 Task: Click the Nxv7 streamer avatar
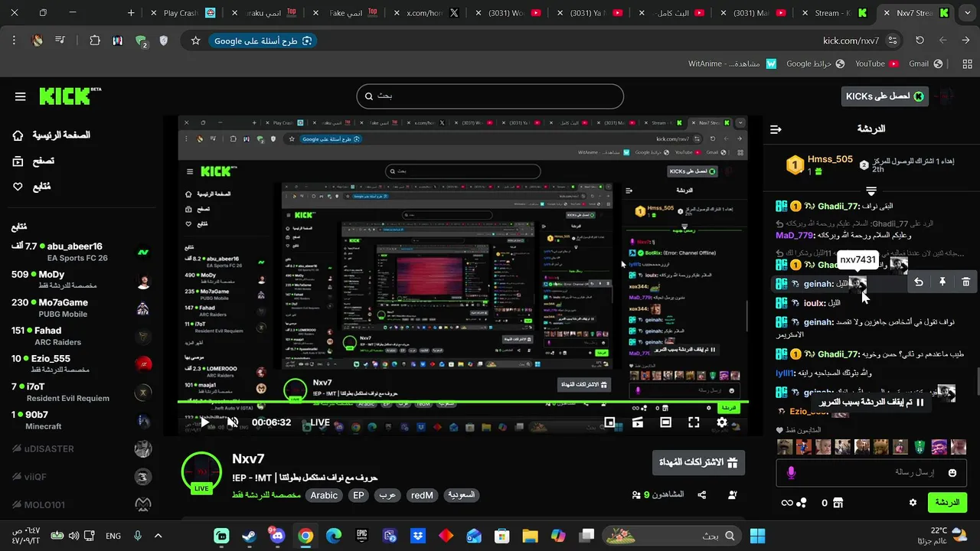201,471
